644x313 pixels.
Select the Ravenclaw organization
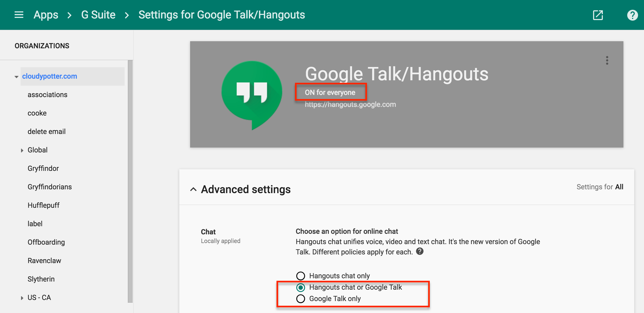[x=44, y=261]
